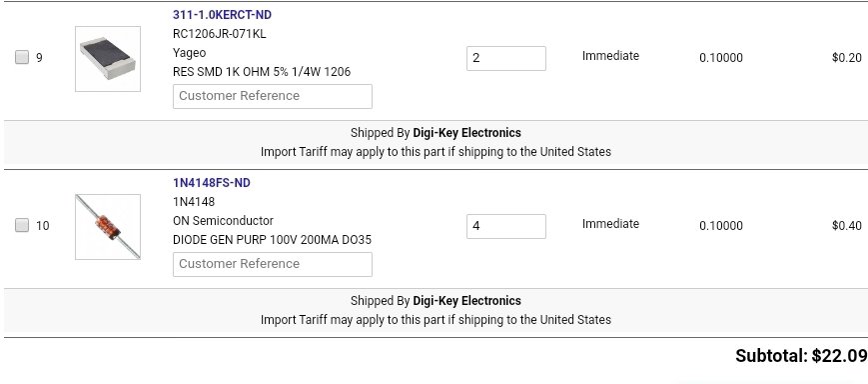This screenshot has width=868, height=384.
Task: Open the 1N4148 diode product thumbnail
Action: pos(108,227)
